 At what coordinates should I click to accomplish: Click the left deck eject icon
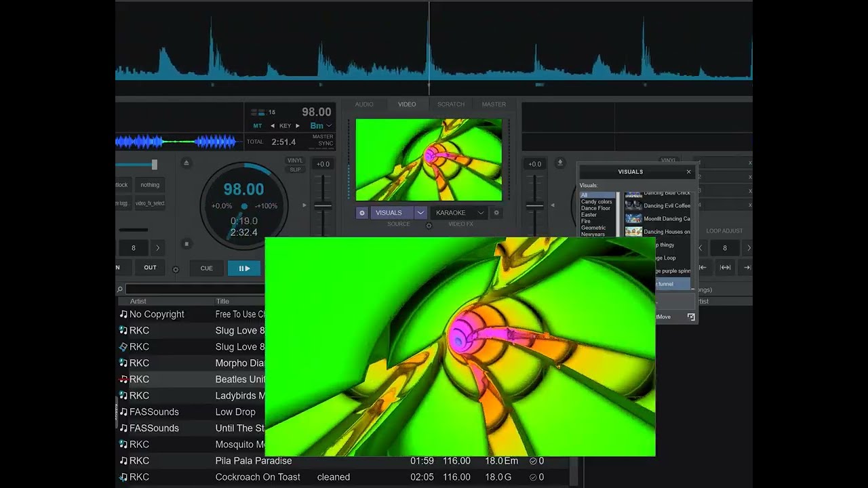click(x=186, y=163)
